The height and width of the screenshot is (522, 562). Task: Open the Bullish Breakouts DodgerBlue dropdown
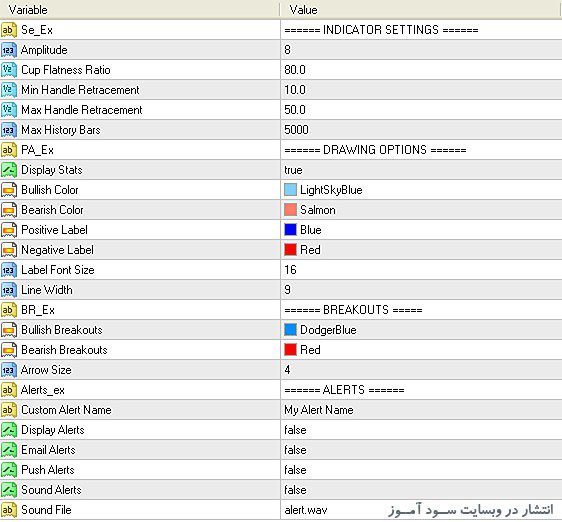coord(421,330)
